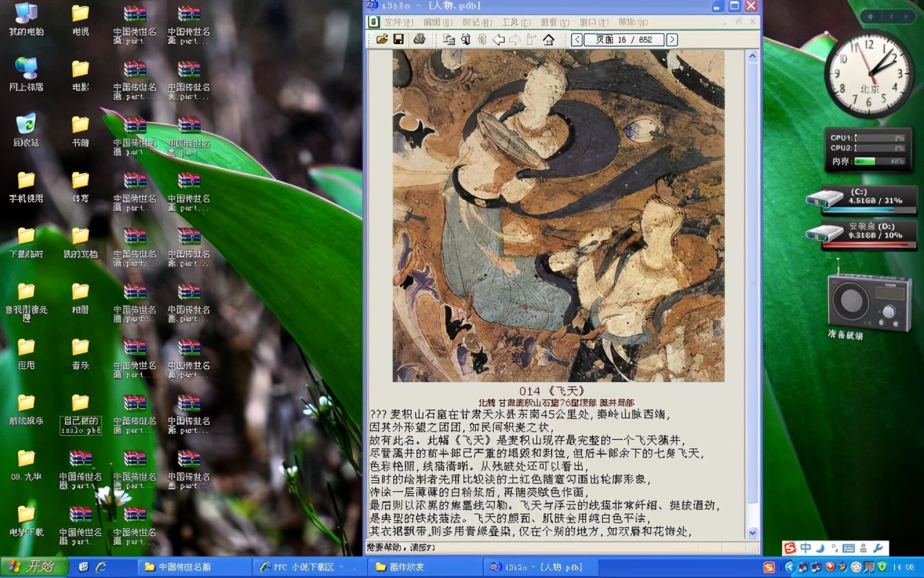
Task: Click the Open file icon in iSilo toolbar
Action: coord(381,39)
